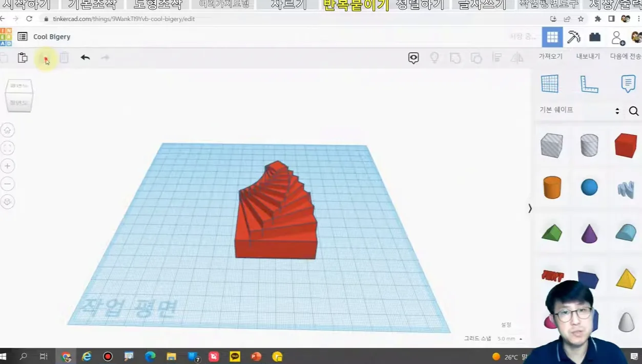Select the yellow pyramid shape
Viewport: 642px width, 364px height.
pos(626,279)
